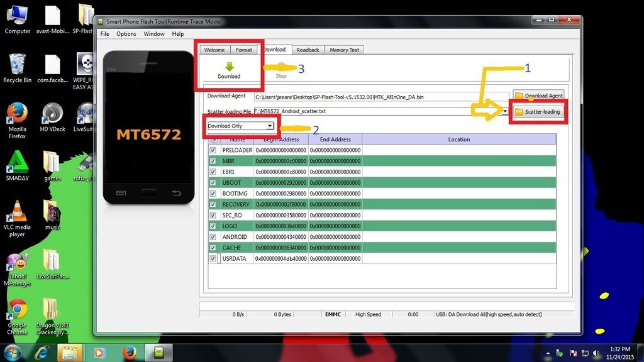Switch to the Readback tab

[x=308, y=50]
